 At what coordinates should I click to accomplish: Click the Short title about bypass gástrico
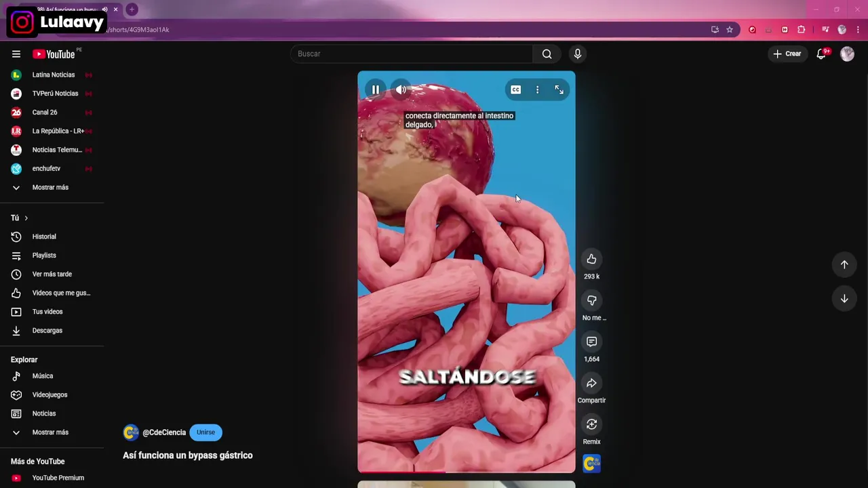pyautogui.click(x=188, y=455)
